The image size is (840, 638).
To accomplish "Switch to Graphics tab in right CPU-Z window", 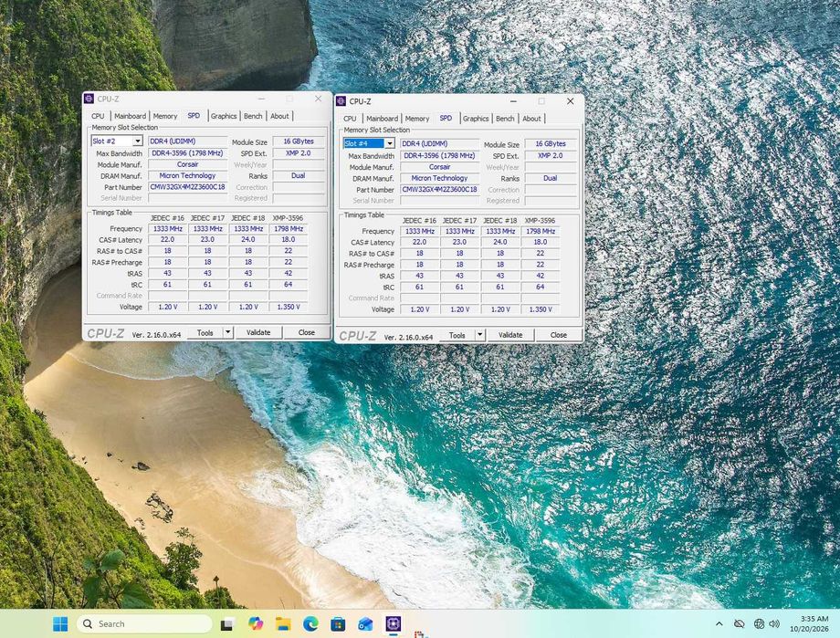I will [476, 119].
